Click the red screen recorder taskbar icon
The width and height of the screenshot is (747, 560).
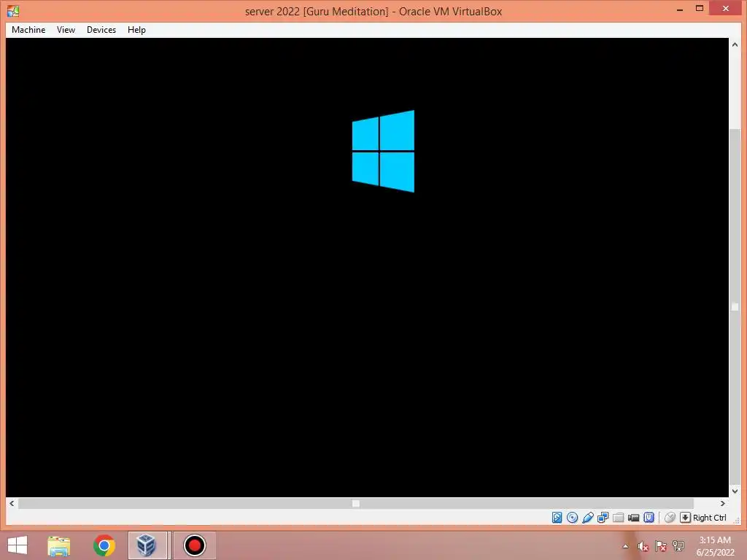pos(194,545)
